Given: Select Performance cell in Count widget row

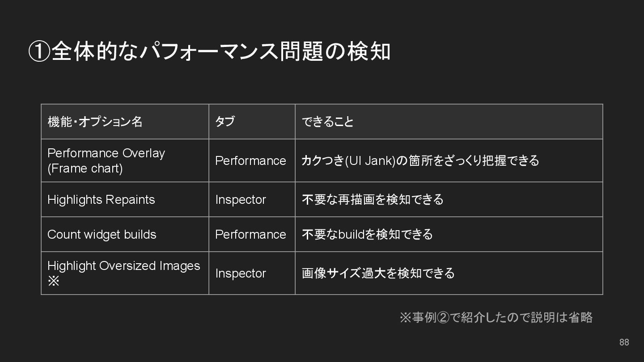Looking at the screenshot, I should click(x=252, y=234).
